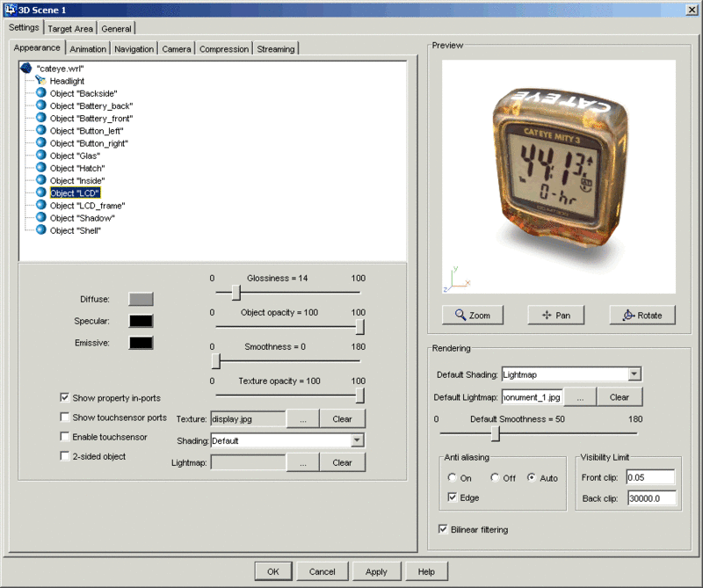Click the sphere icon beside Object "Button_left"
The height and width of the screenshot is (588, 703).
coord(40,130)
